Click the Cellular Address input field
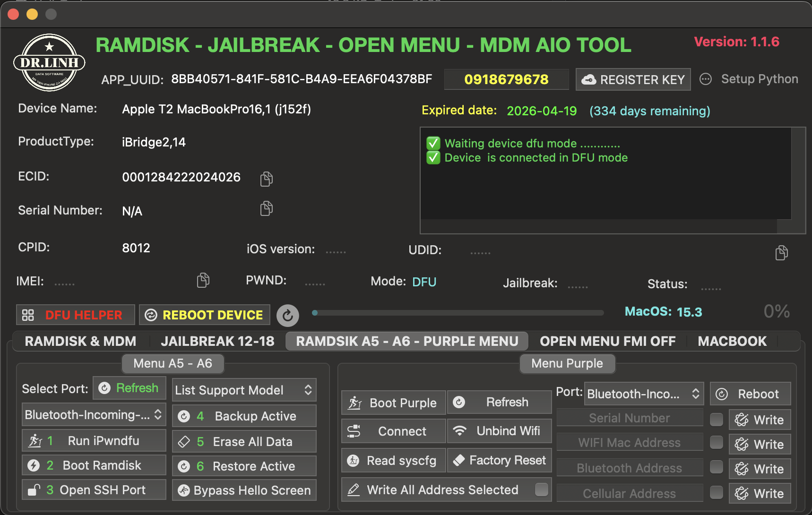This screenshot has height=515, width=812. pos(630,493)
